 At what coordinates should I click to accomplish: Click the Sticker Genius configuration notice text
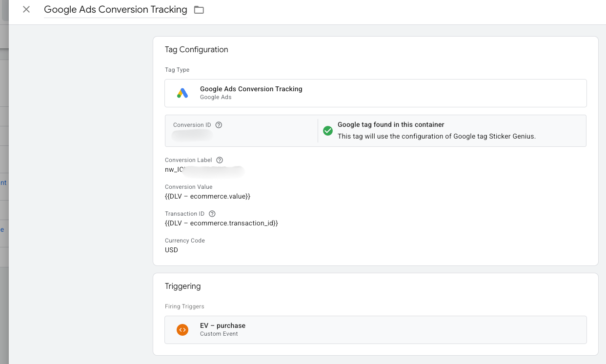(x=437, y=136)
